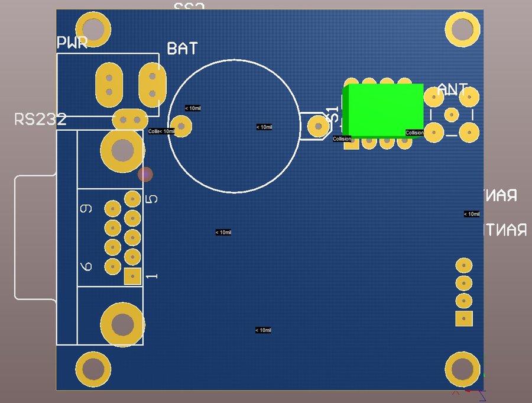Click the S1 designator label
This screenshot has width=532, height=403.
pyautogui.click(x=333, y=115)
